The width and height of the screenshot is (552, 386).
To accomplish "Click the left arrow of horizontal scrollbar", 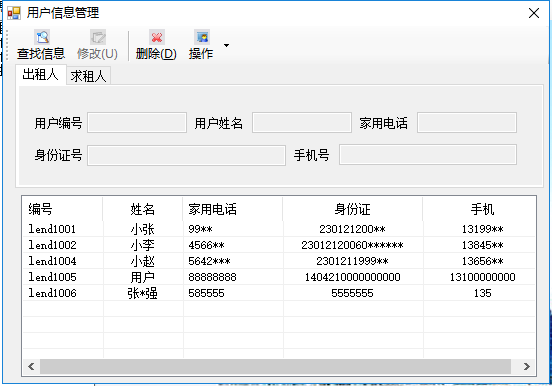I will pyautogui.click(x=31, y=367).
